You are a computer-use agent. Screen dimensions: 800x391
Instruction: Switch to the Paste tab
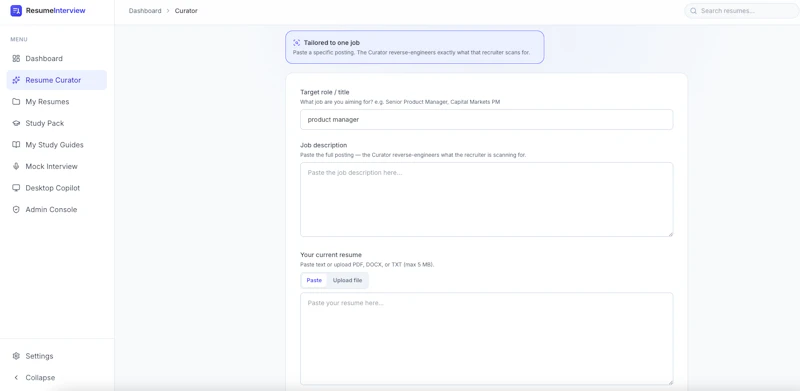coord(314,280)
